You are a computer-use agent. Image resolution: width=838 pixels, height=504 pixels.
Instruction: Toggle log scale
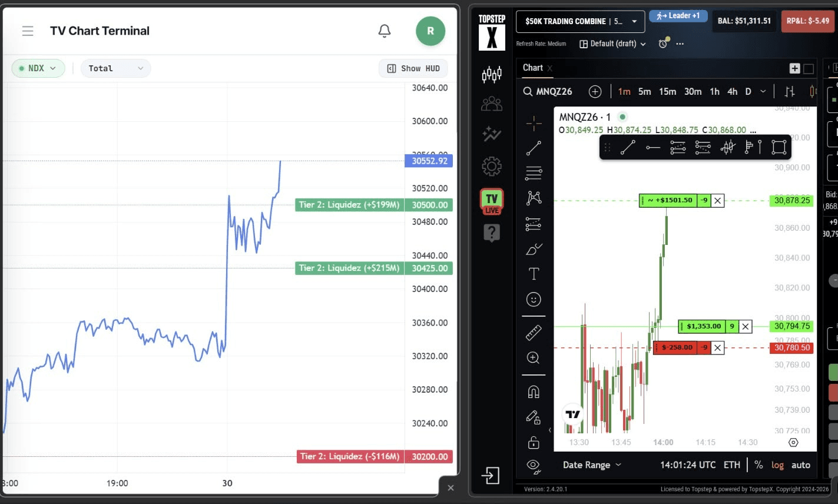point(777,465)
